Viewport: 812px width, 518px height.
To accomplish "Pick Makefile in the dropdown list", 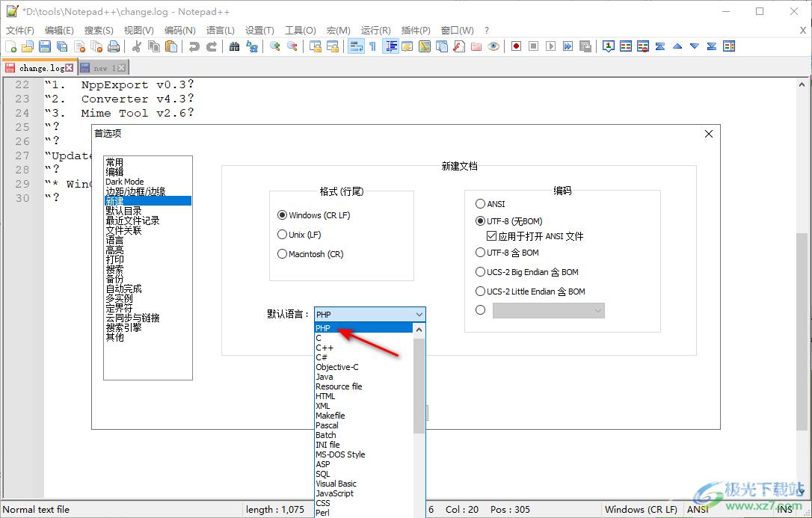I will coord(364,416).
